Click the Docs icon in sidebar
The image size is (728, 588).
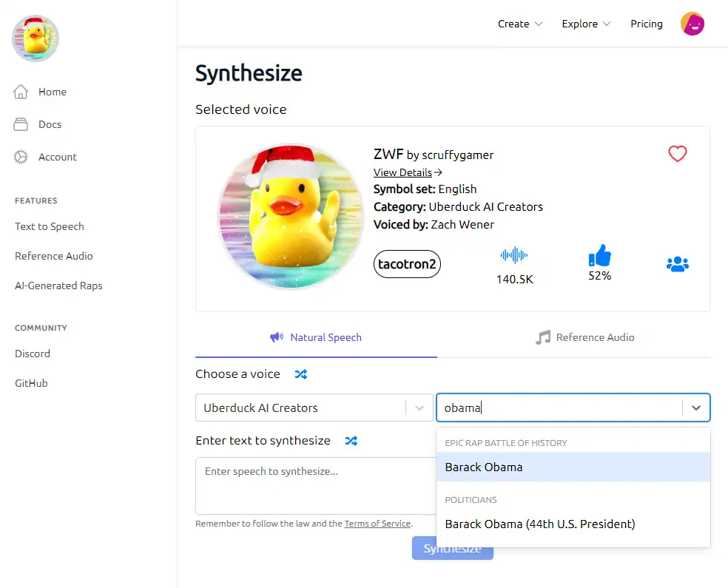coord(21,124)
